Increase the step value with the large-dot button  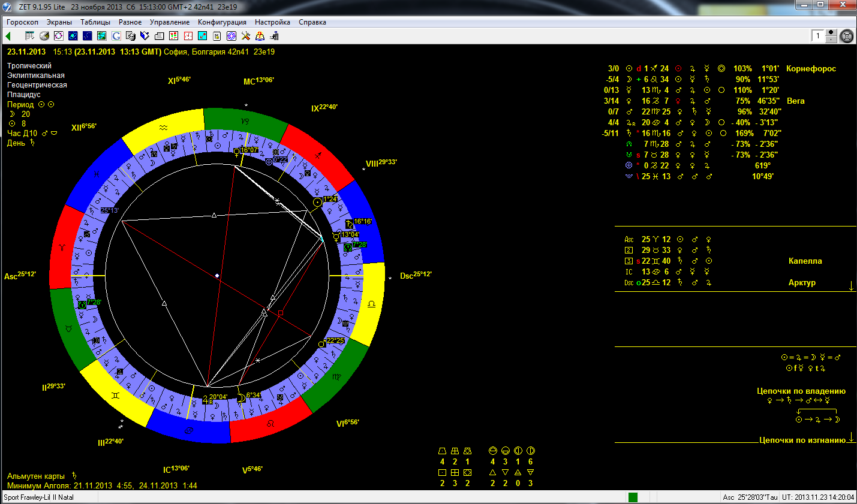tap(831, 32)
